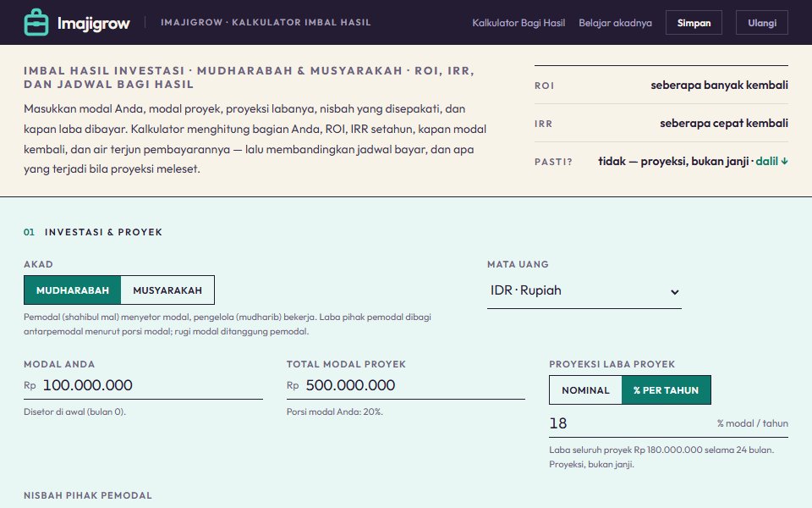
Task: Open Belajar akadnya nav link
Action: coord(615,23)
